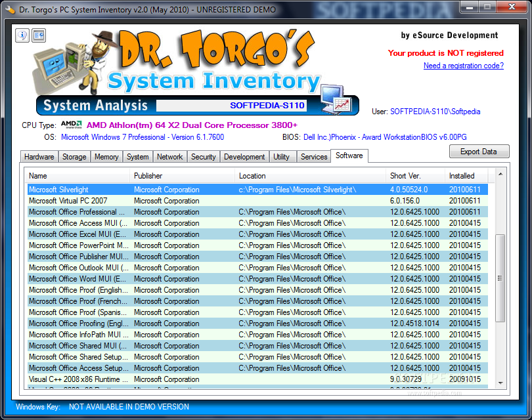Screen dimensions: 532x420
Task: Select Microsoft Office InfoPath MUI row
Action: pos(257,335)
